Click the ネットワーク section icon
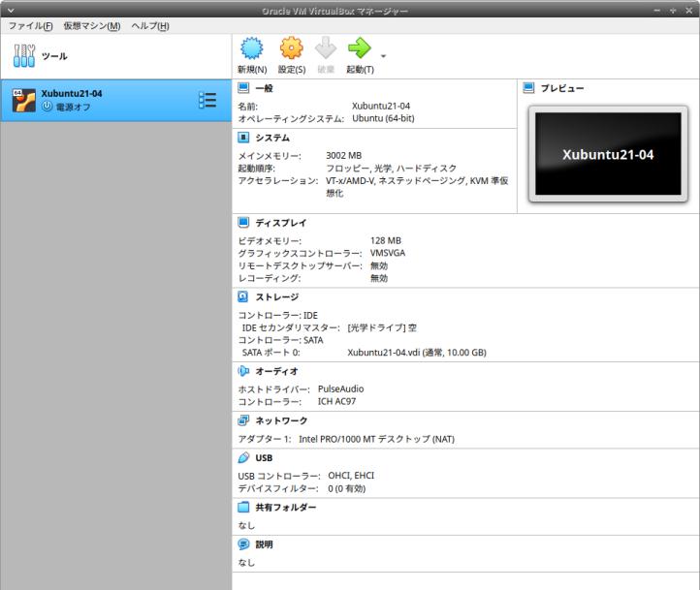The image size is (700, 590). click(x=243, y=420)
